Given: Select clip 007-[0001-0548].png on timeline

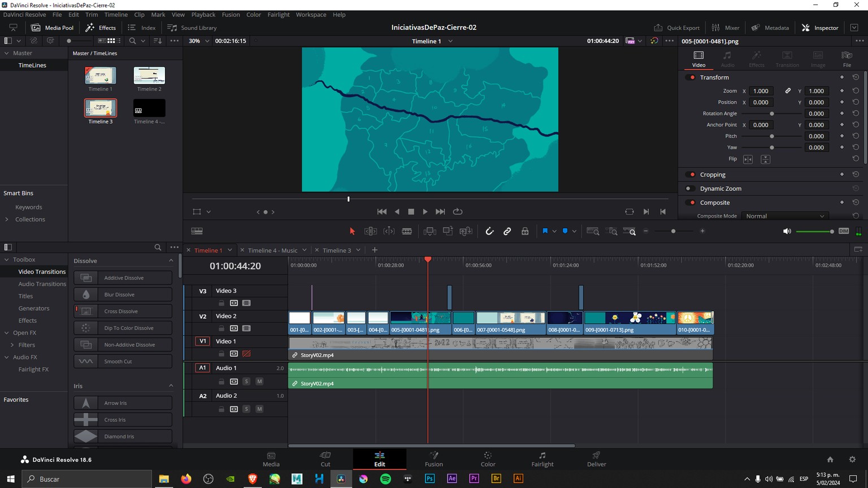Looking at the screenshot, I should point(511,323).
